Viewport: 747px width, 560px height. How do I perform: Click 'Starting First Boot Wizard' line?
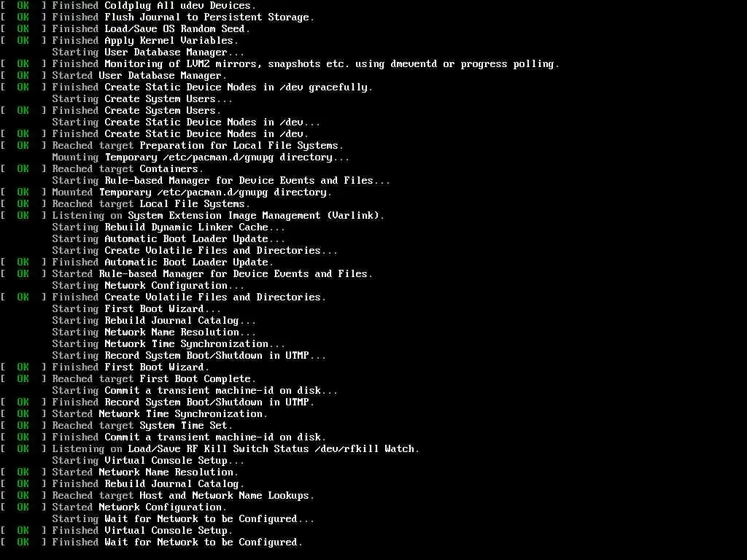[136, 309]
